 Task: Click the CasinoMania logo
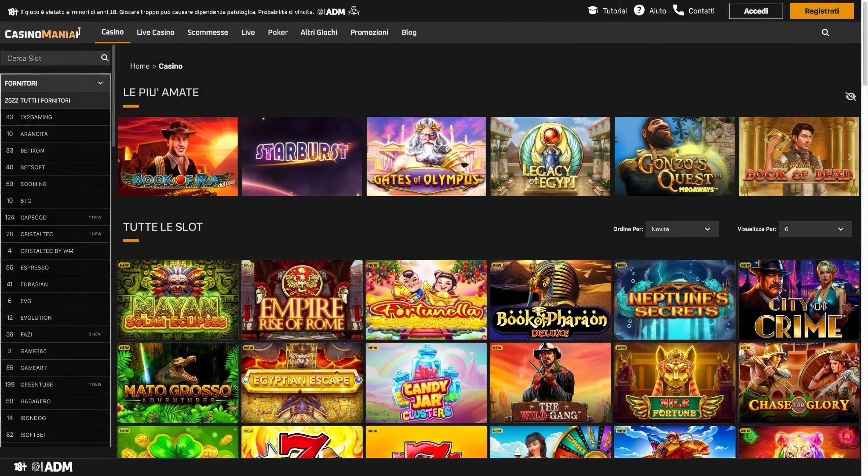click(43, 33)
